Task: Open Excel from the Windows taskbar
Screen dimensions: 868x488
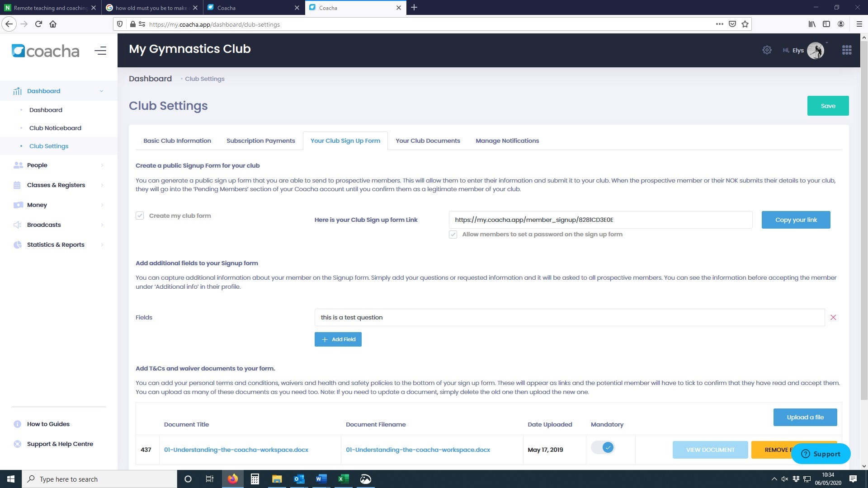Action: 343,479
